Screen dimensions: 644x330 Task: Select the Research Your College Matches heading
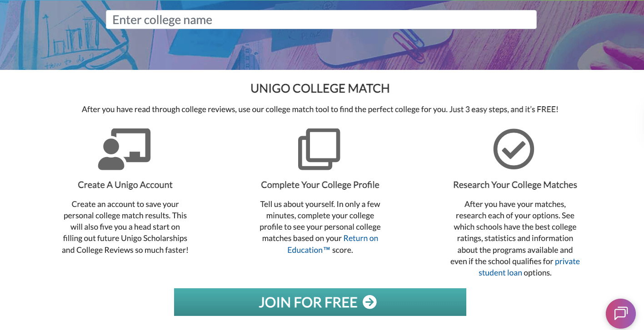tap(515, 185)
